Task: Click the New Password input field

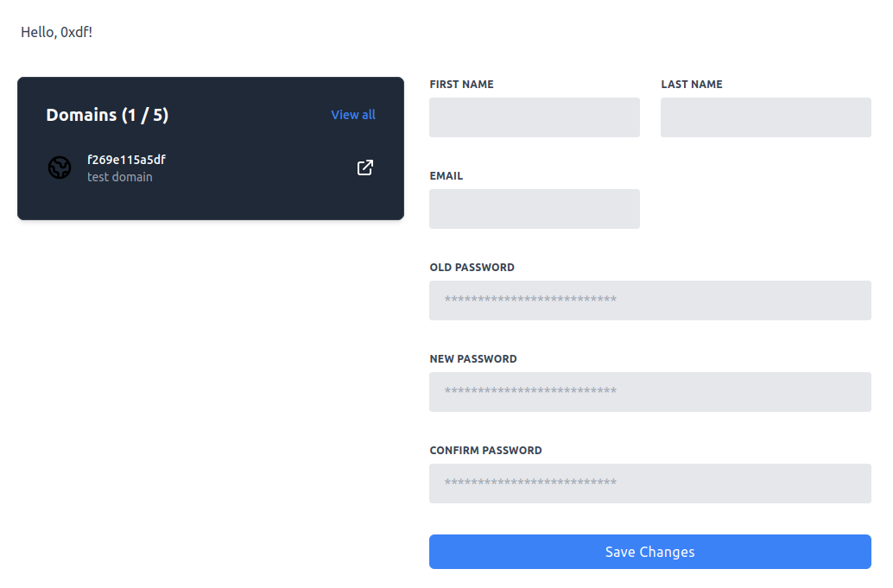Action: click(649, 392)
